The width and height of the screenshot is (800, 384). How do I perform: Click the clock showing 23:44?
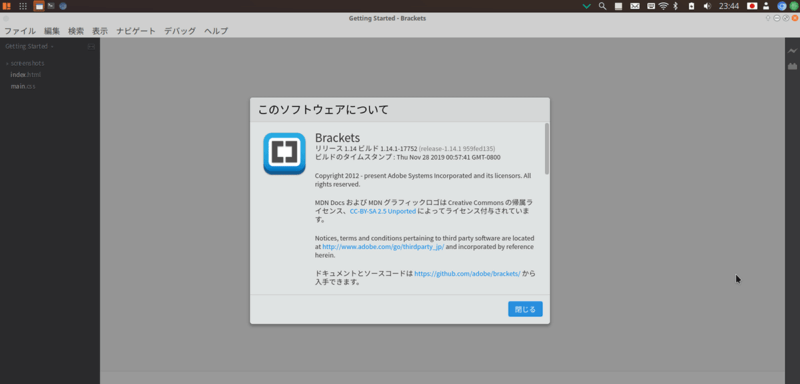tap(729, 6)
